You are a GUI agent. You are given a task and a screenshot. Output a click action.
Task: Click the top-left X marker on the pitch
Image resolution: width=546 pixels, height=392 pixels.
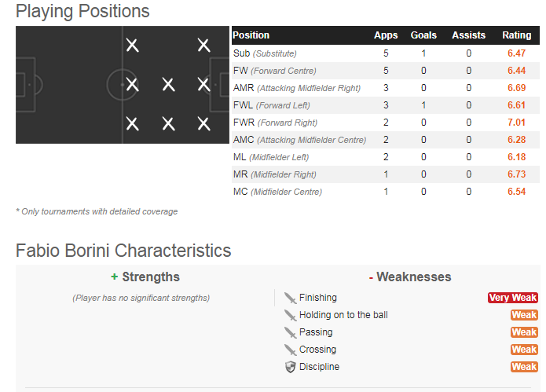pyautogui.click(x=132, y=46)
